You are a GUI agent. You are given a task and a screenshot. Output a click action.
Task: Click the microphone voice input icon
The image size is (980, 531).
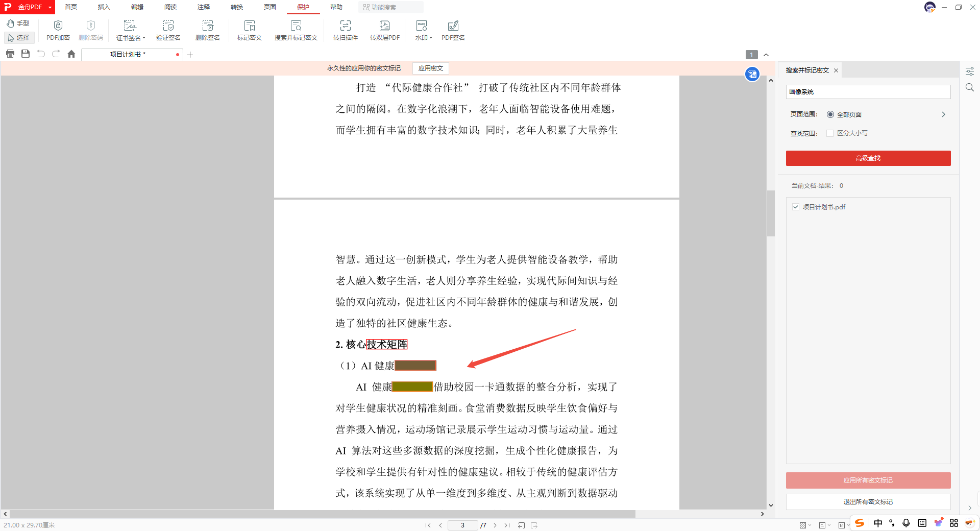tap(906, 523)
